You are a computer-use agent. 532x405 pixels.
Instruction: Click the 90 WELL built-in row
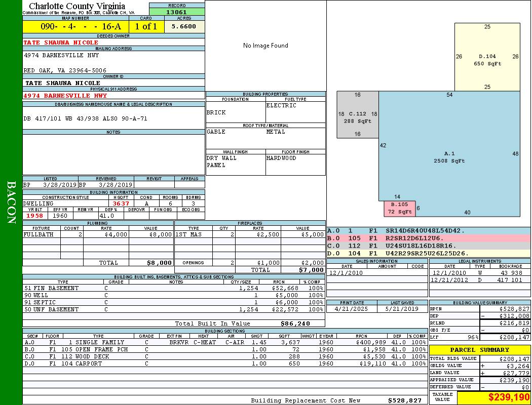pos(174,295)
